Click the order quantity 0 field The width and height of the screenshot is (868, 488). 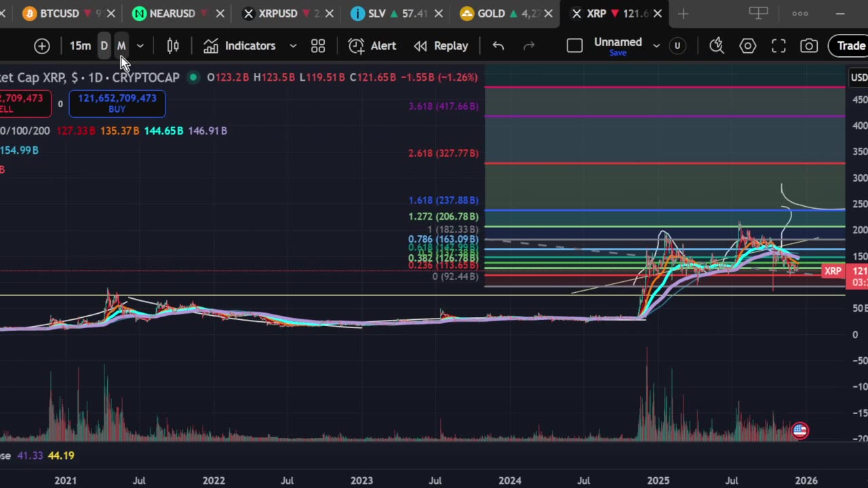[60, 104]
